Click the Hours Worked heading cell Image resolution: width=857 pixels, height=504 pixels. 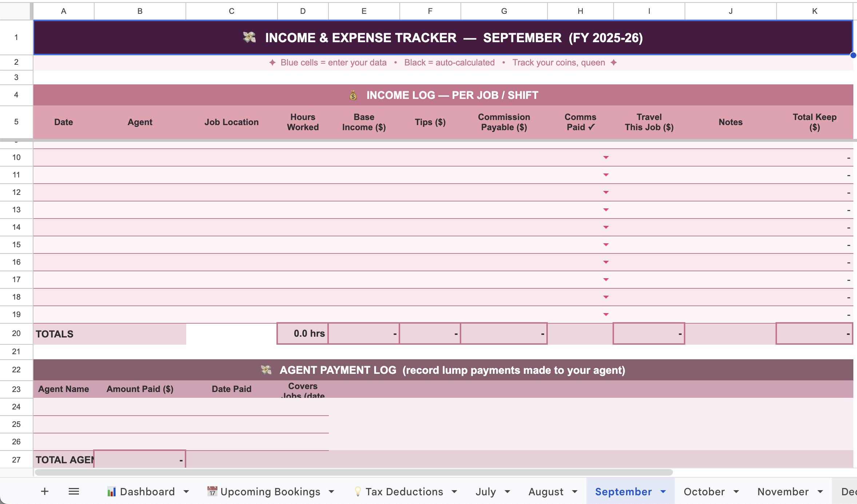tap(303, 122)
